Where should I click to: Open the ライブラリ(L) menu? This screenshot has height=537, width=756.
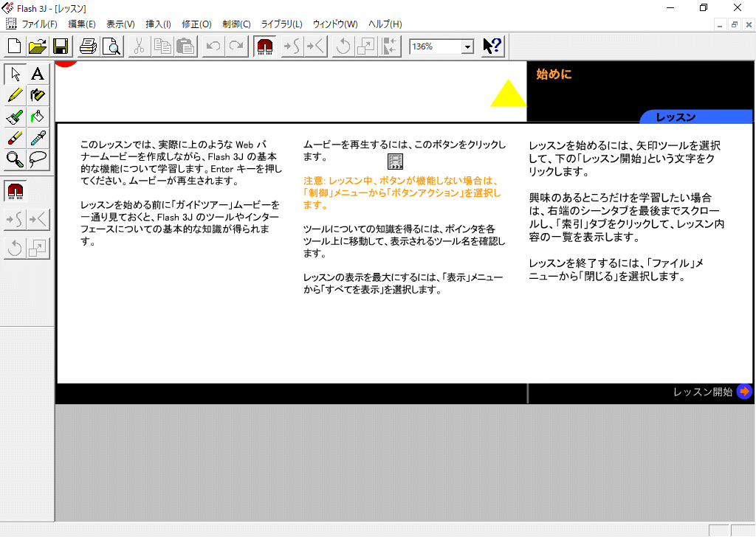(281, 24)
